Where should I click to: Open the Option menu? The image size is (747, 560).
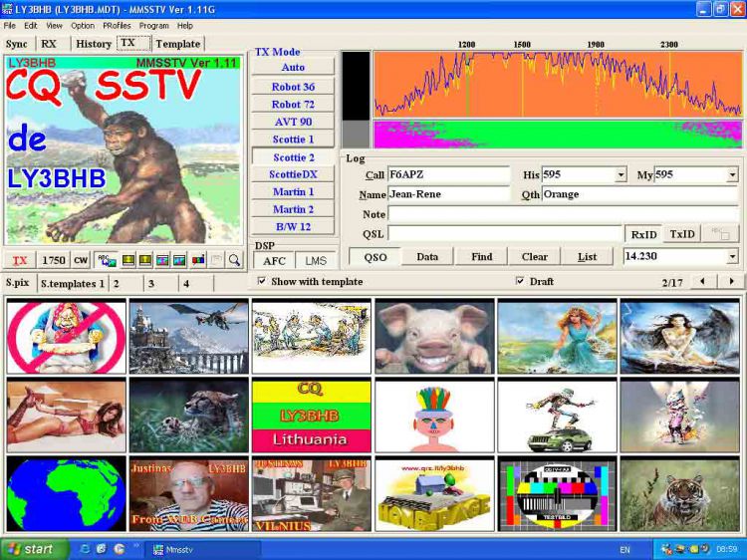coord(83,25)
